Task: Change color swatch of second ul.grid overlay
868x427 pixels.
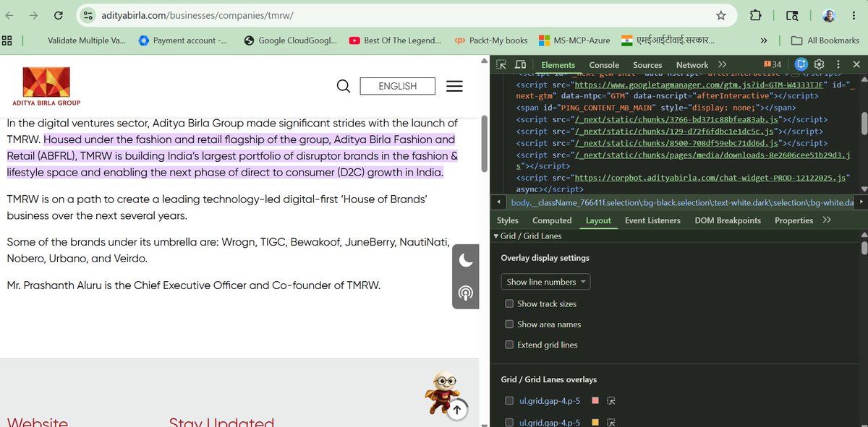Action: tap(595, 423)
